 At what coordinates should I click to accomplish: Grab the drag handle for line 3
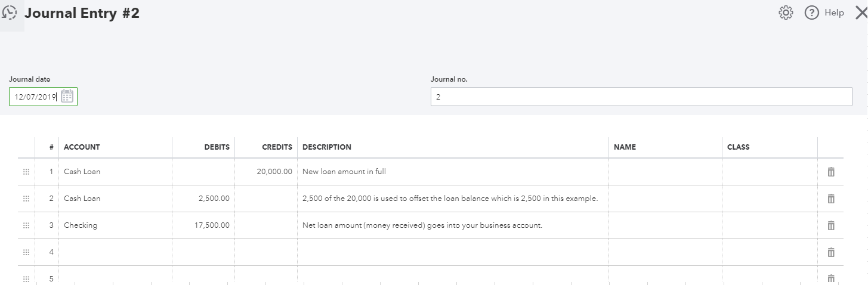click(26, 225)
